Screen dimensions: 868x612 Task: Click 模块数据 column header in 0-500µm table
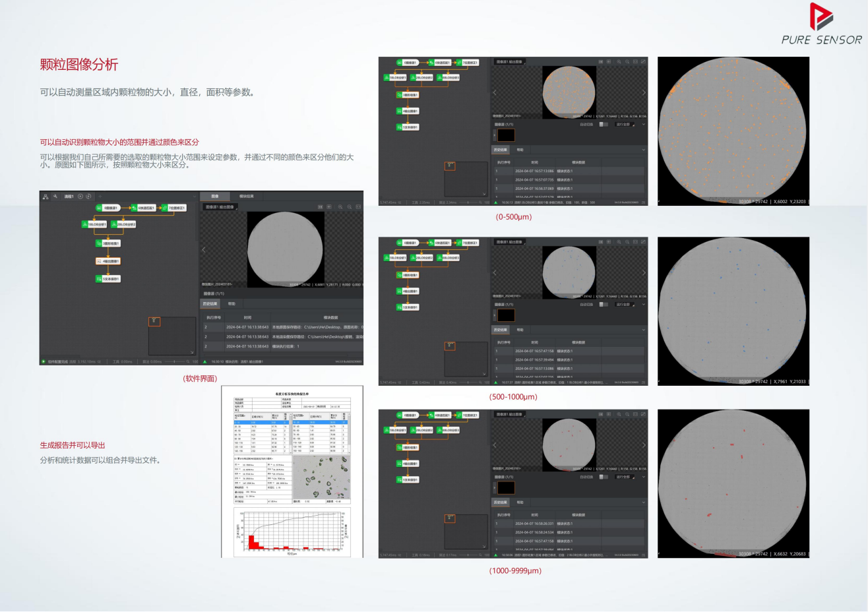578,162
